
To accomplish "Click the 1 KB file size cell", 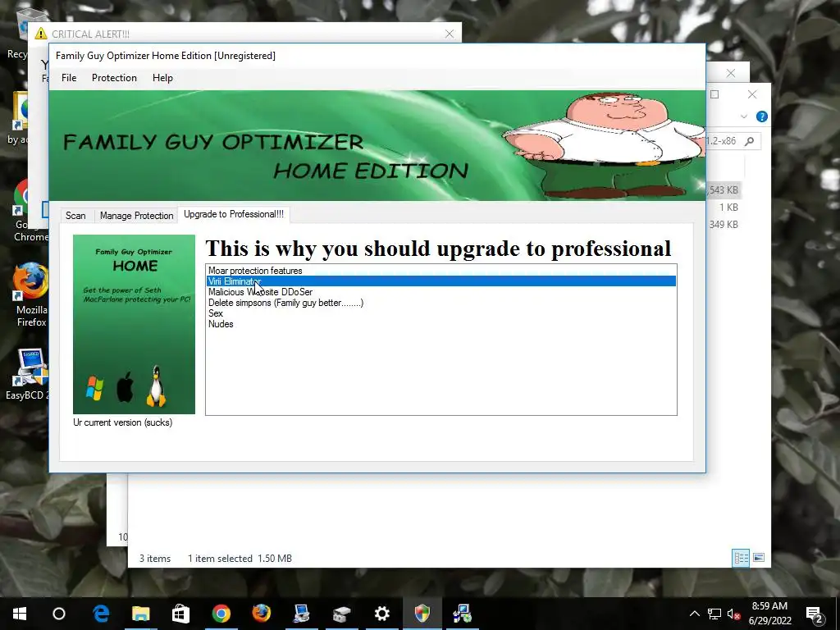I will [728, 208].
